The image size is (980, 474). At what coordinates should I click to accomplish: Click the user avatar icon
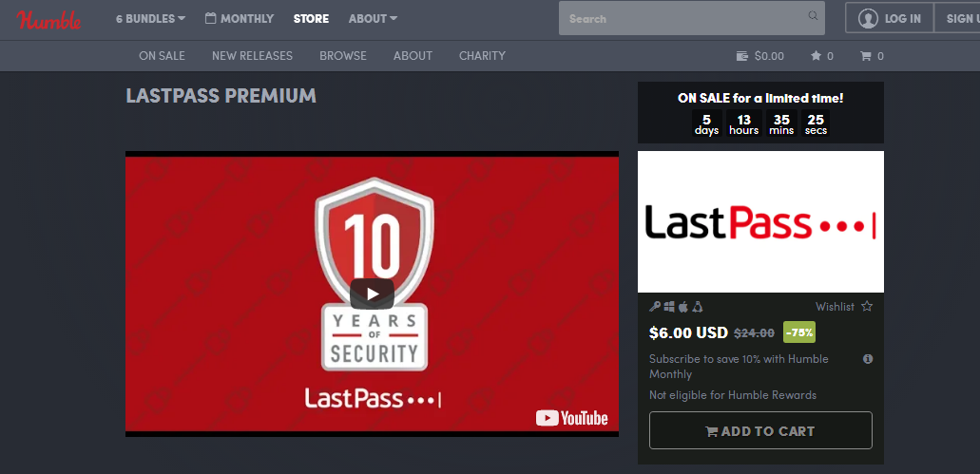(868, 19)
